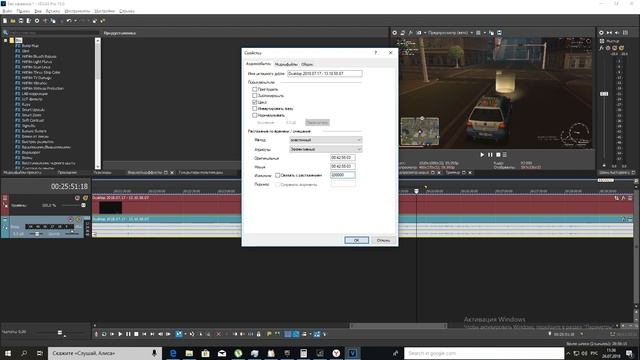This screenshot has height=360, width=640.
Task: Pause the video in the preview window
Action: [490, 155]
